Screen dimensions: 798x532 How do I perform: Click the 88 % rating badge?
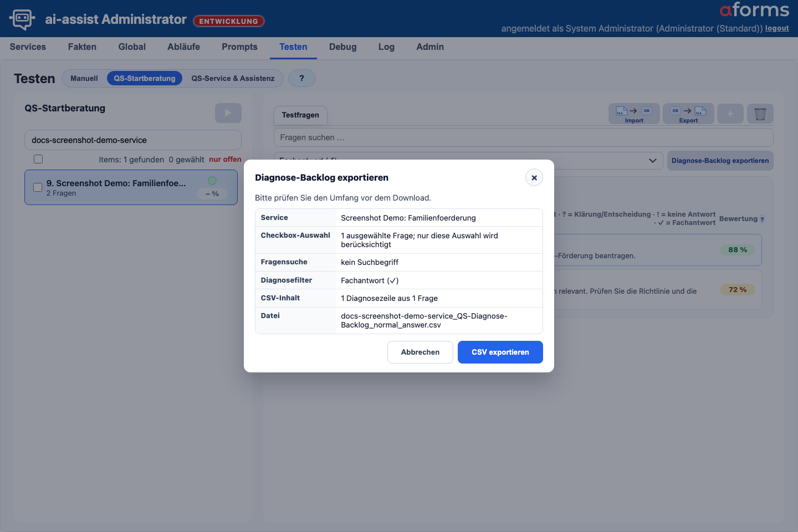click(x=738, y=249)
